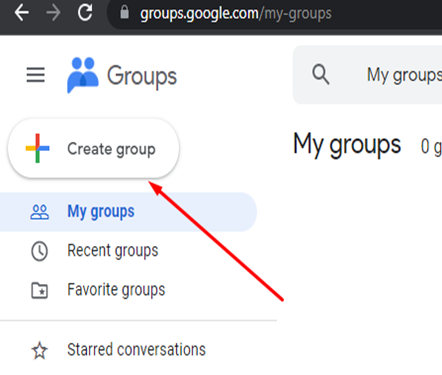Image resolution: width=442 pixels, height=375 pixels.
Task: Click the Starred conversations star icon
Action: pyautogui.click(x=40, y=351)
